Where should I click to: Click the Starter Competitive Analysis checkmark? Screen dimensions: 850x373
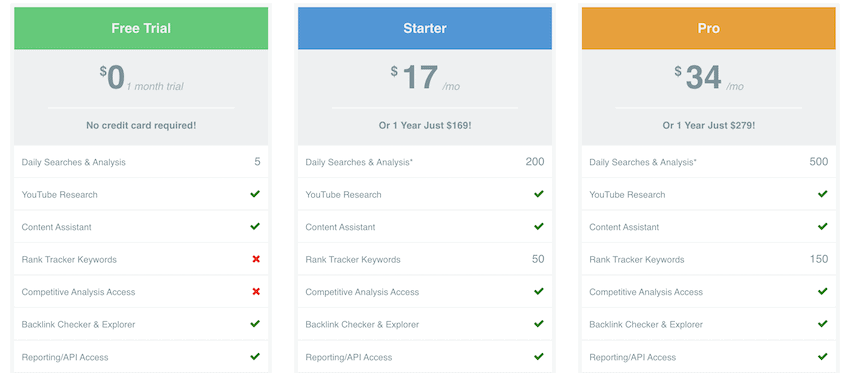click(539, 291)
